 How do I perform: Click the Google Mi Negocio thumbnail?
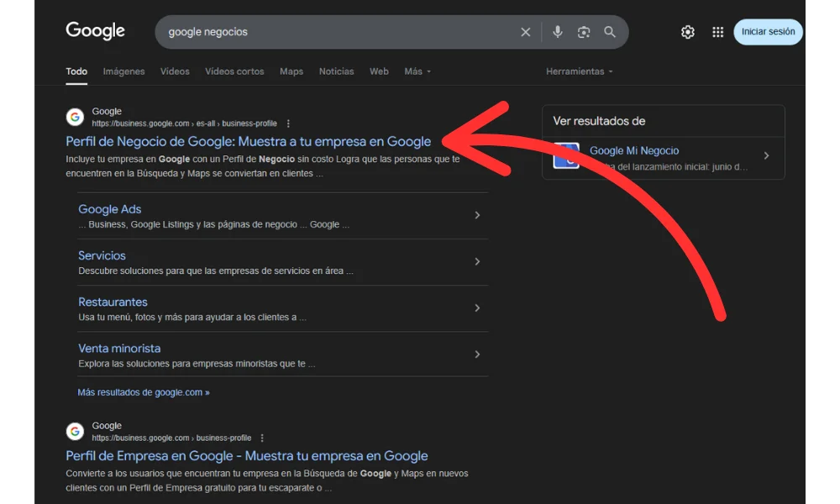(566, 156)
